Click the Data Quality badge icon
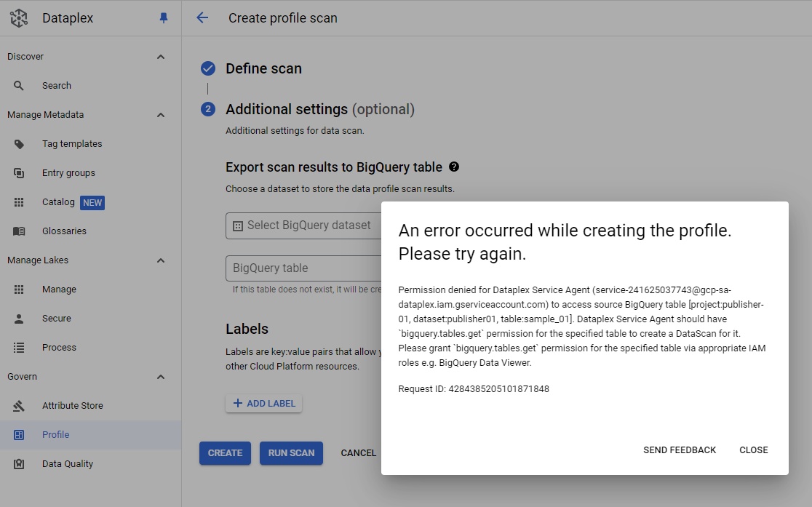The width and height of the screenshot is (812, 507). coord(19,464)
